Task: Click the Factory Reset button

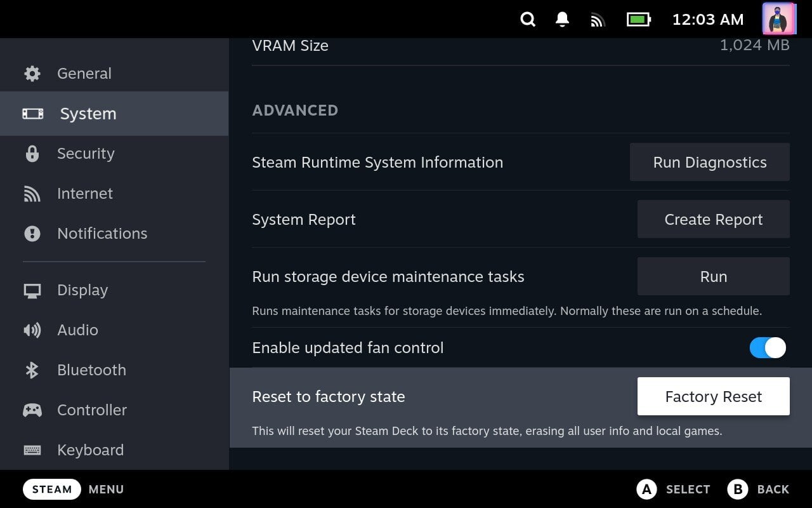Action: pos(714,396)
